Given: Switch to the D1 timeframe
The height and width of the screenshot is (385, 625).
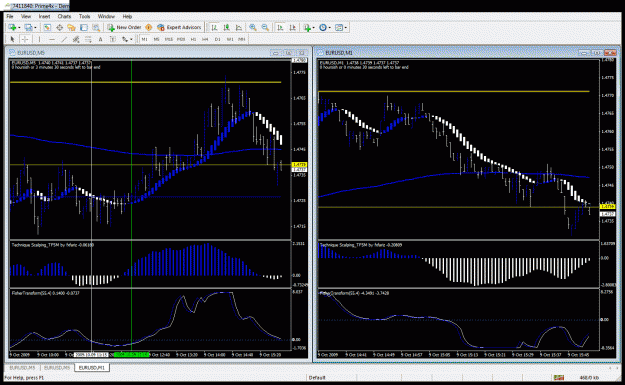Looking at the screenshot, I should (x=218, y=39).
